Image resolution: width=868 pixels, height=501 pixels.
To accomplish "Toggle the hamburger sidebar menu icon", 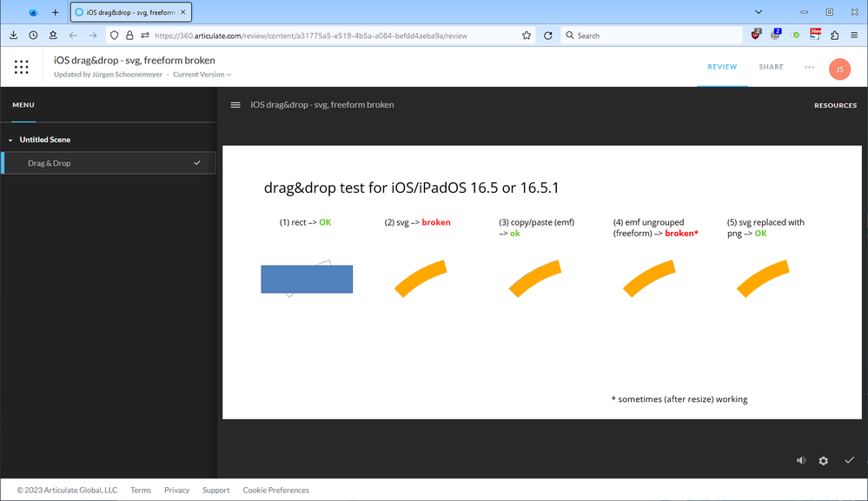I will tap(235, 104).
